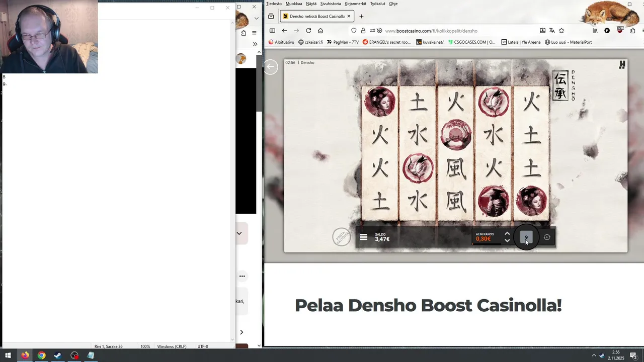Select the Densho netissä Boost Casinolla tab
Viewport: 644px width, 362px height.
point(317,16)
